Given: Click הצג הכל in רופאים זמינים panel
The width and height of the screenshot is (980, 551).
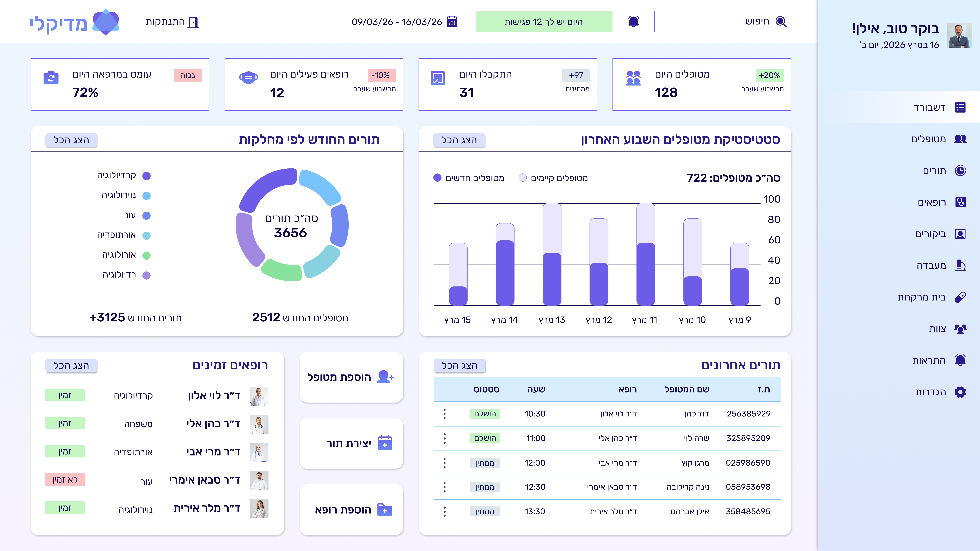Looking at the screenshot, I should pos(71,365).
